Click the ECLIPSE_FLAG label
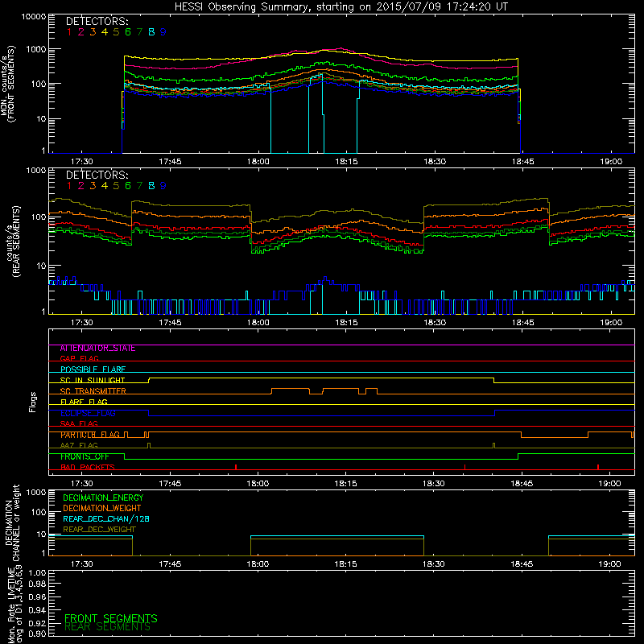This screenshot has width=644, height=644. click(x=88, y=413)
